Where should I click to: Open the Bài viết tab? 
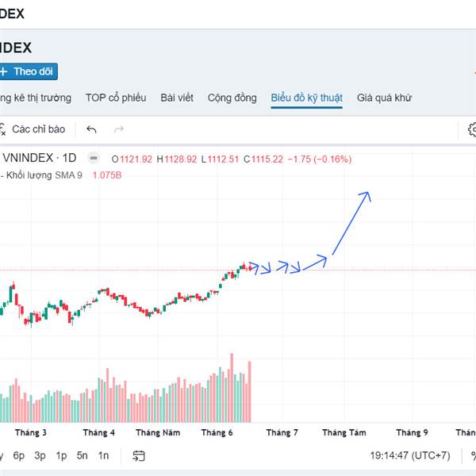(177, 98)
